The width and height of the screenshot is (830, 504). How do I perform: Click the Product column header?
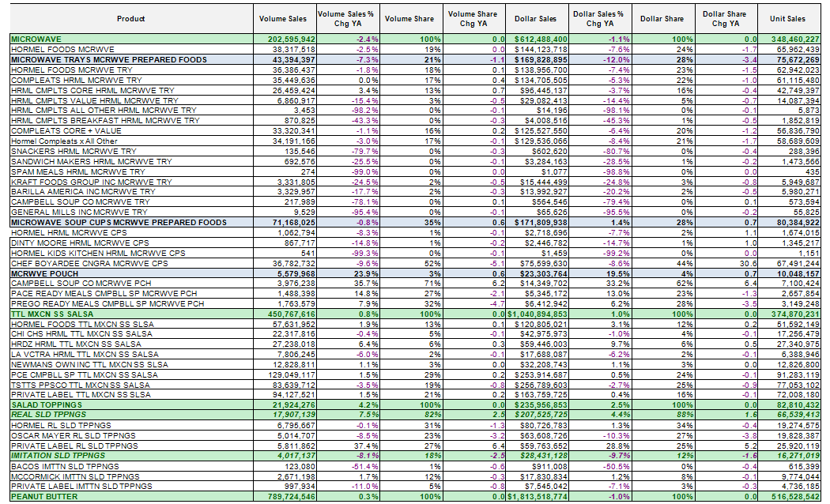pos(130,19)
